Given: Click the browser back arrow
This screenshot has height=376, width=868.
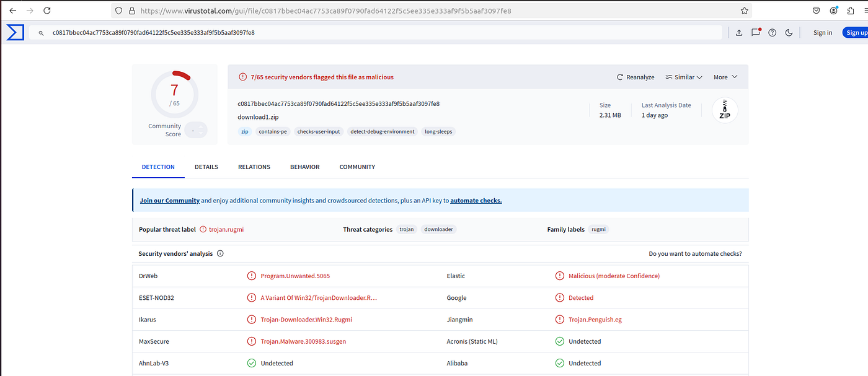Looking at the screenshot, I should point(12,11).
